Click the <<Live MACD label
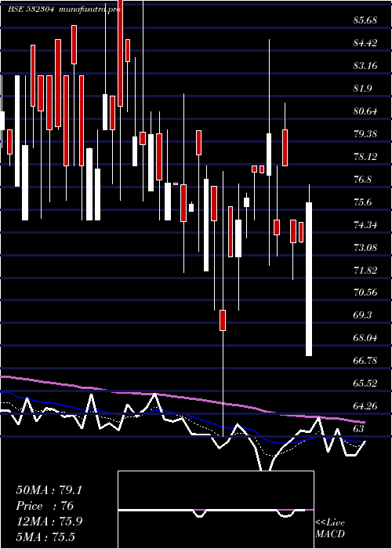 (330, 528)
